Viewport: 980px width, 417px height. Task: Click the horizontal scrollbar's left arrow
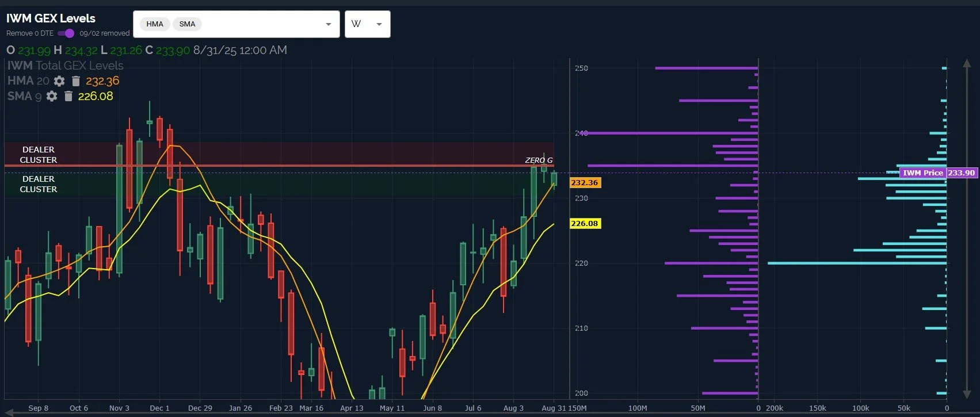pos(7,413)
